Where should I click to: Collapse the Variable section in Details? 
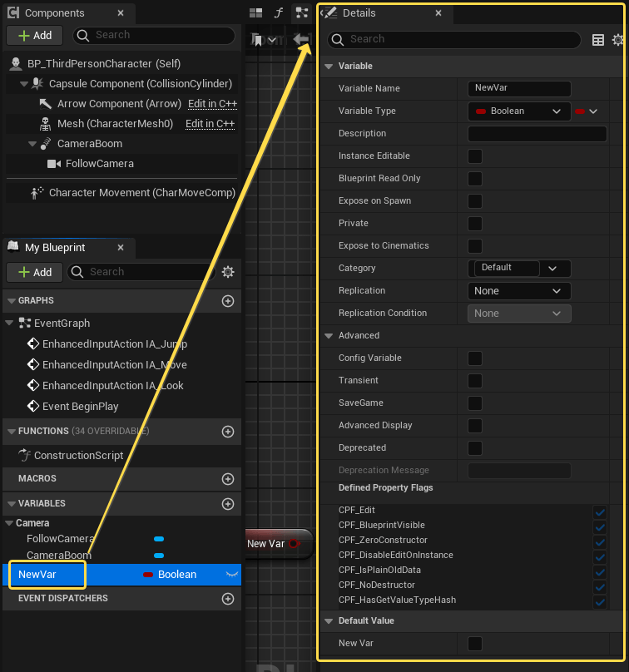pos(329,67)
